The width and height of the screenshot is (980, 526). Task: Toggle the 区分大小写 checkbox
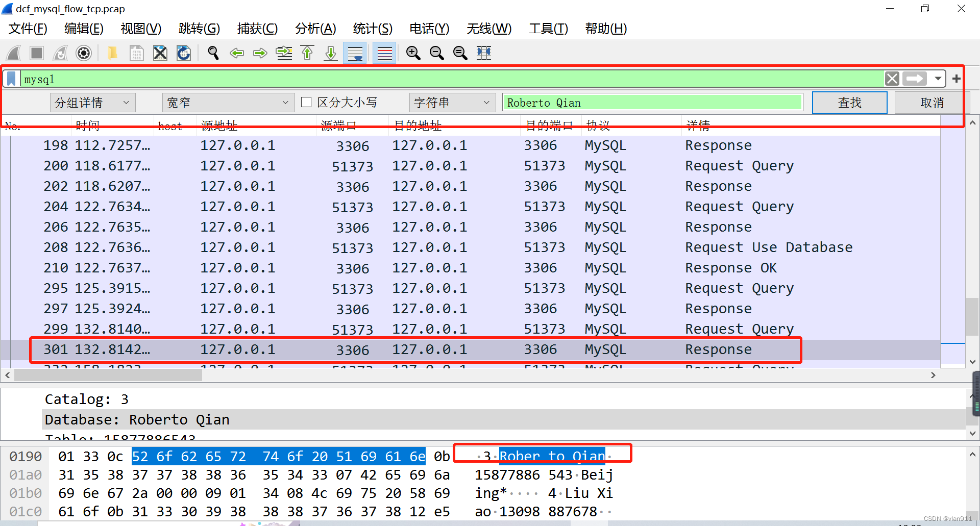pyautogui.click(x=306, y=102)
